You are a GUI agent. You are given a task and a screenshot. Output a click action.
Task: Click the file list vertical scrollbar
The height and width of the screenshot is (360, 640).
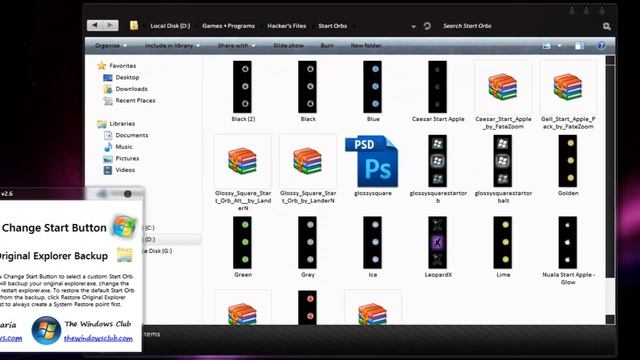610,171
